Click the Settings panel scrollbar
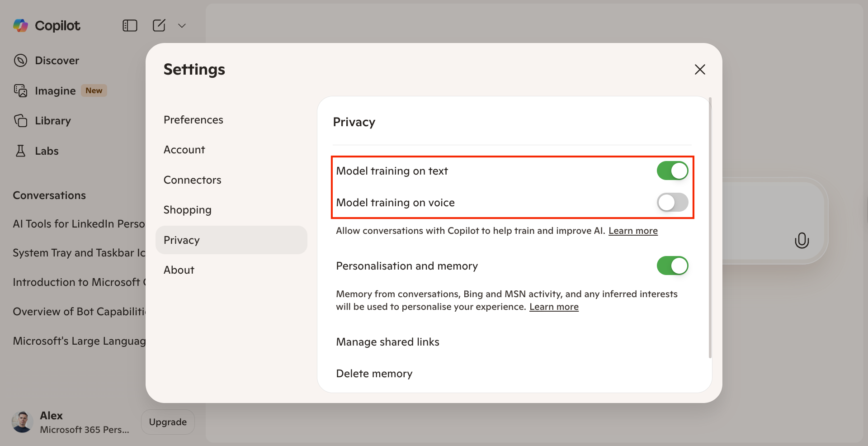 coord(710,228)
